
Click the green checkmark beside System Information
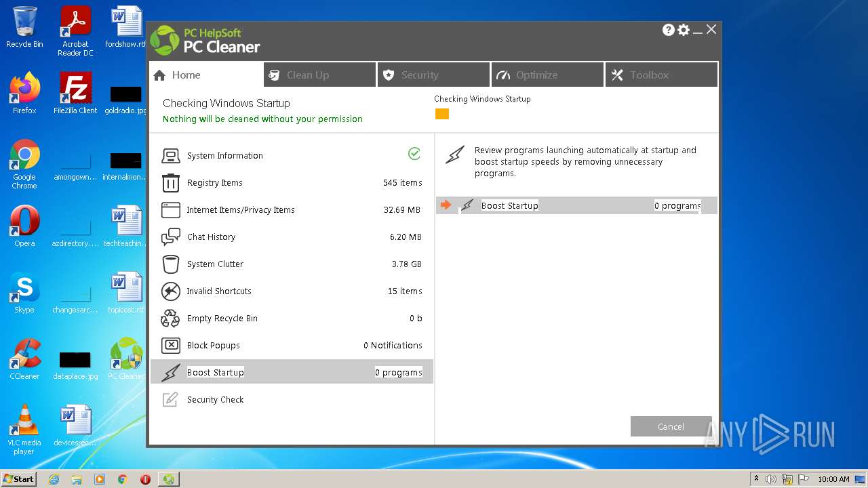[414, 155]
